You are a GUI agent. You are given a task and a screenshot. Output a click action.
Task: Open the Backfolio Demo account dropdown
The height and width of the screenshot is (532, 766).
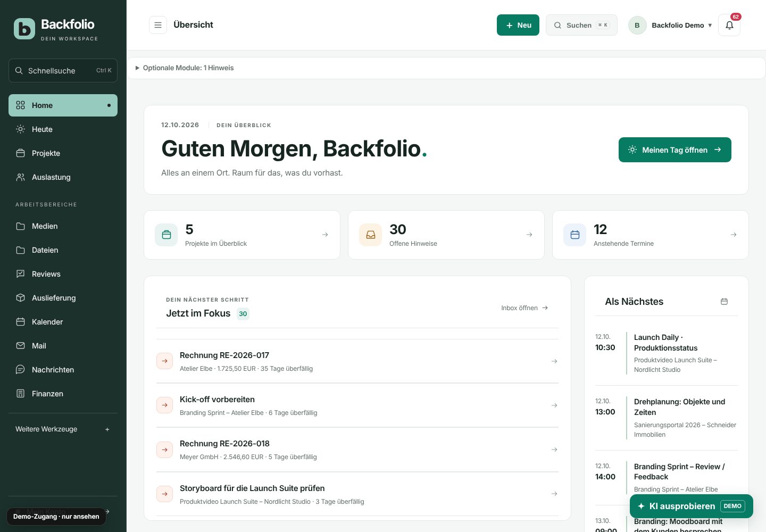pyautogui.click(x=670, y=25)
